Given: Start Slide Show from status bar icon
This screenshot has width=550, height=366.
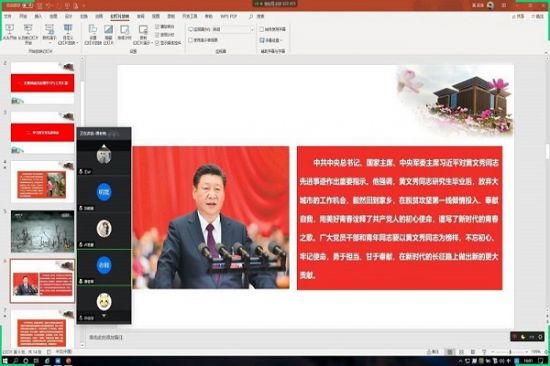Looking at the screenshot, I should pos(484,352).
